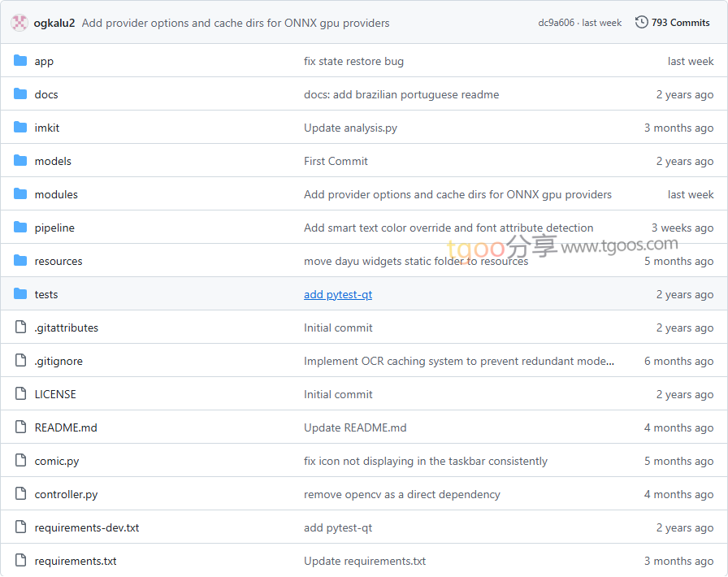Viewport: 728px width, 577px height.
Task: Click the file icon beside comic.py
Action: pyautogui.click(x=20, y=461)
